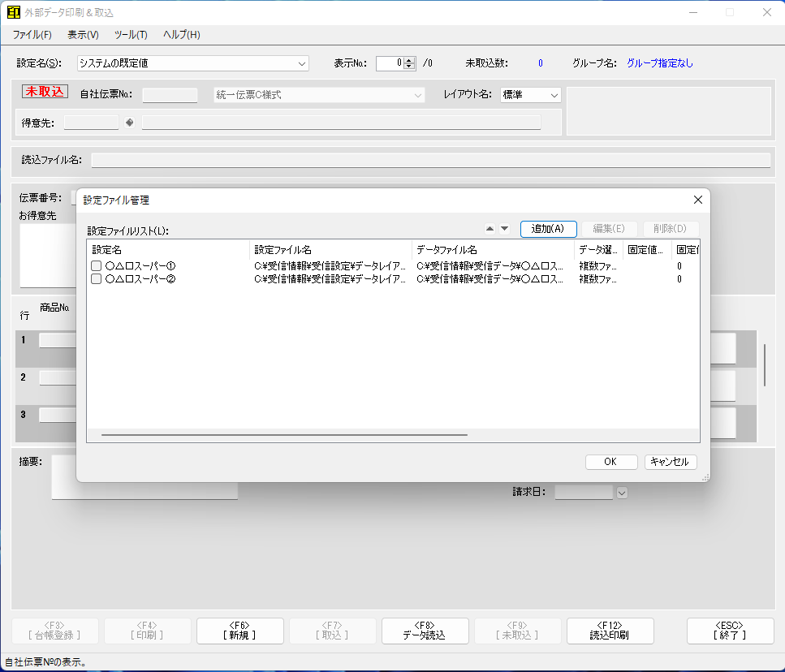Open the 表示(V) menu
Screen dimensions: 785x672
point(83,35)
